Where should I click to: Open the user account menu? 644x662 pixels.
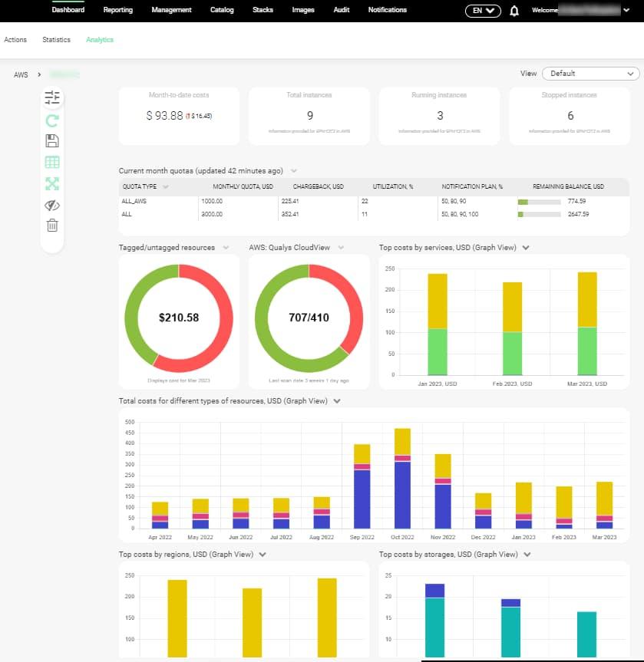click(x=626, y=11)
